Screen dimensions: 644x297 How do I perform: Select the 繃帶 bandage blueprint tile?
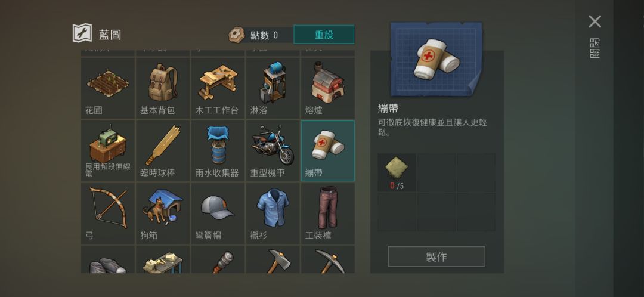[328, 151]
